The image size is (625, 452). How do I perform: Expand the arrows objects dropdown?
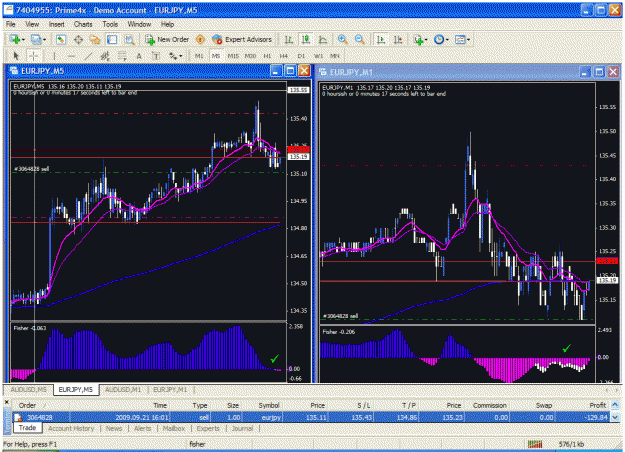[x=181, y=56]
